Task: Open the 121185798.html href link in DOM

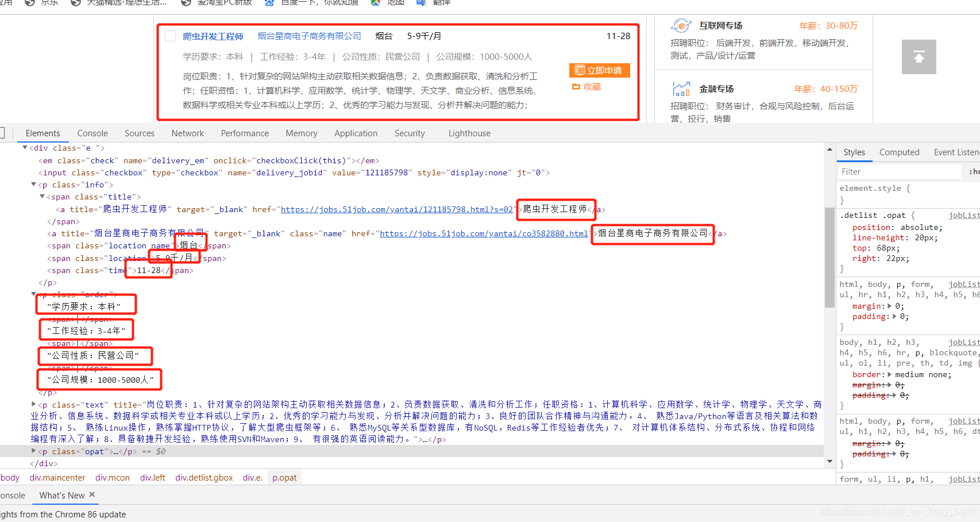Action: coord(397,209)
